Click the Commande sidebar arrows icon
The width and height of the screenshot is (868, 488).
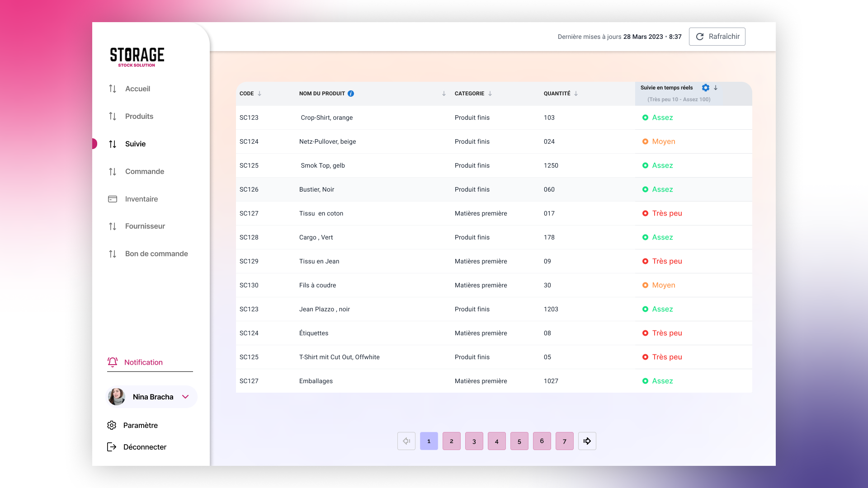[x=113, y=171]
